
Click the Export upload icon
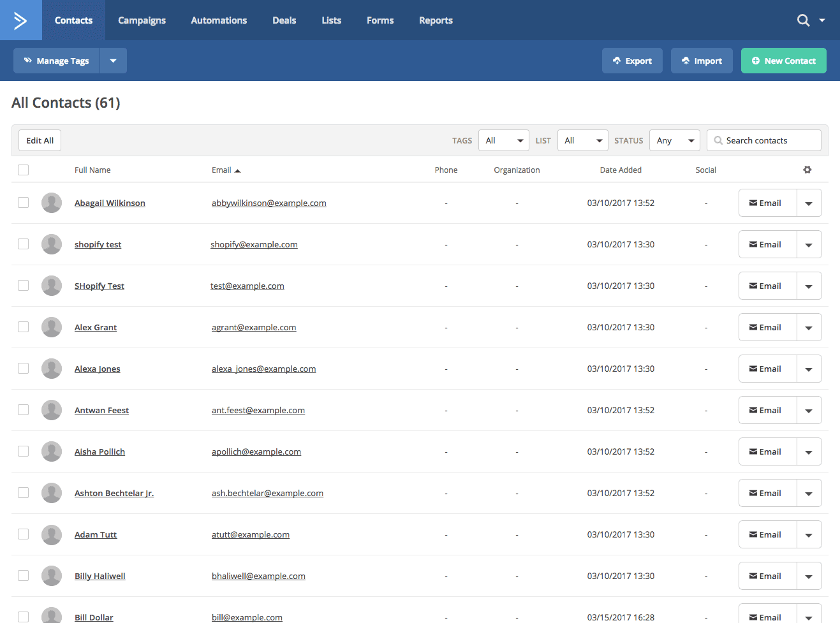tap(616, 60)
